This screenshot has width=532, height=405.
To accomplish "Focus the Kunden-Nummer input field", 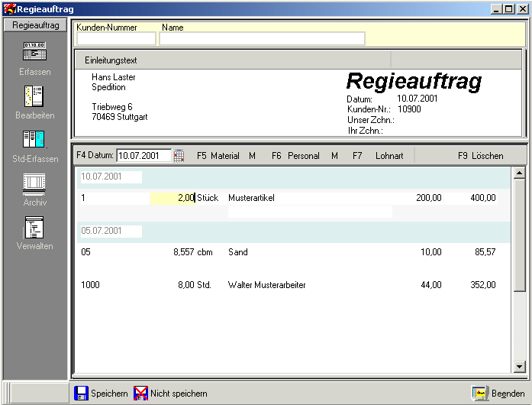I will (116, 39).
